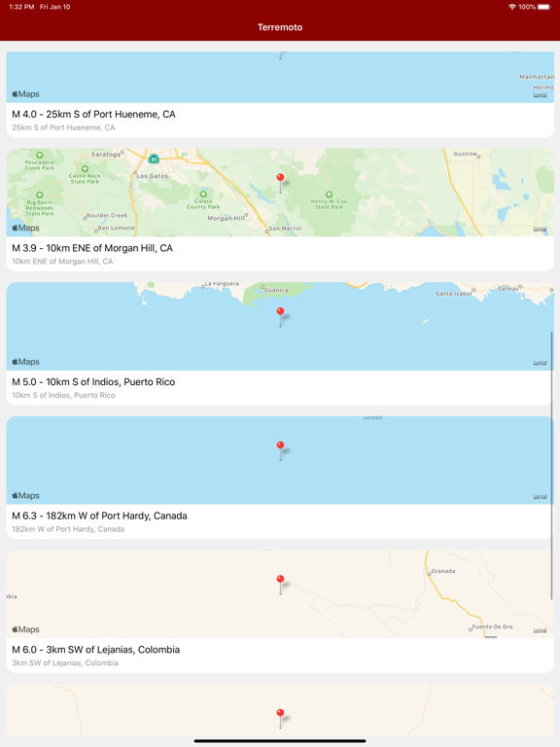This screenshot has height=747, width=560.
Task: Tap Fuente De Oro label on map
Action: 492,627
